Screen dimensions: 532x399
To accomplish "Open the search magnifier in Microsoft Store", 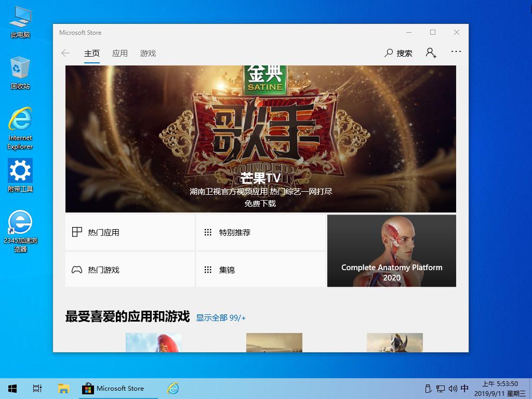I will (x=389, y=53).
